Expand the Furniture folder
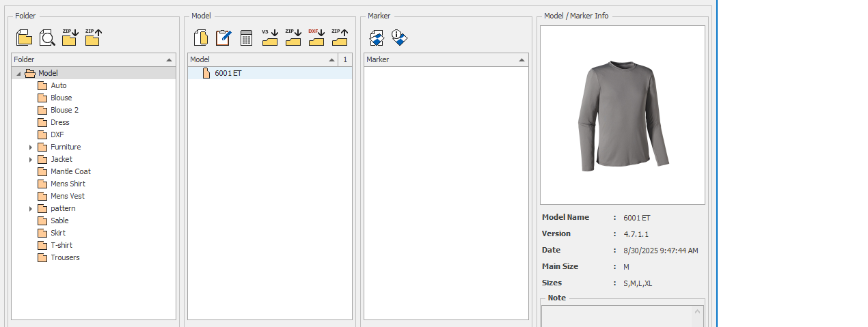Viewport: 868px width, 327px height. [x=31, y=147]
